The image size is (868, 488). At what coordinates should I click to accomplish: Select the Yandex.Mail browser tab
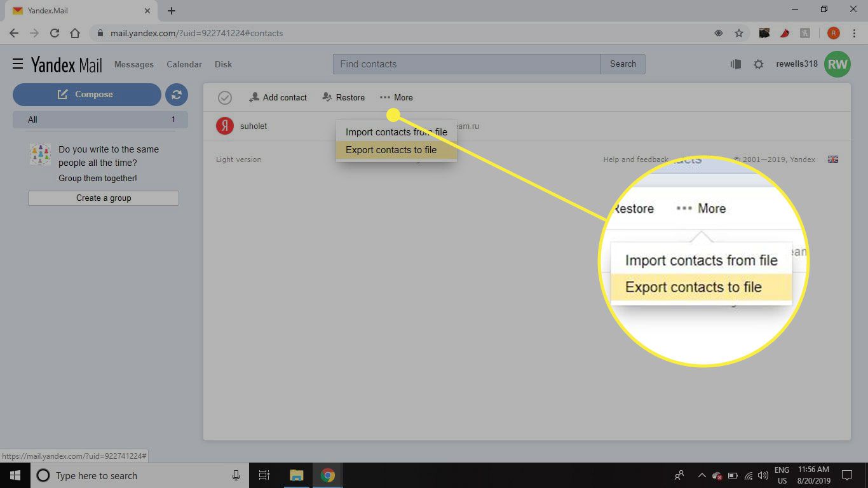coord(83,11)
